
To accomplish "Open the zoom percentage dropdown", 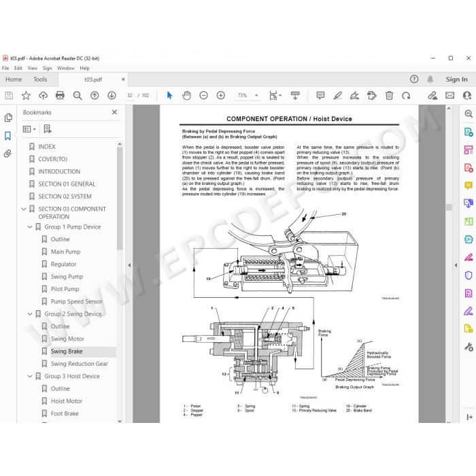I will [x=256, y=96].
